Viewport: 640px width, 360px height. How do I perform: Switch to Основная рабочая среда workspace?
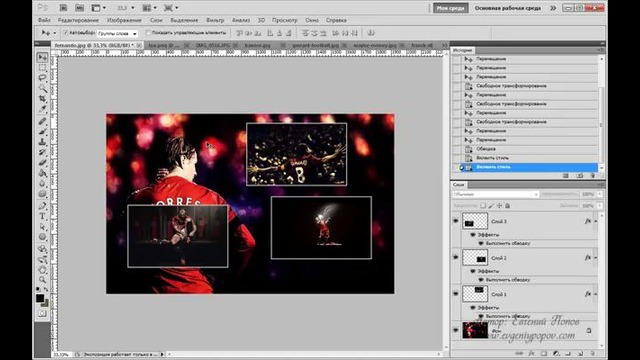click(507, 8)
